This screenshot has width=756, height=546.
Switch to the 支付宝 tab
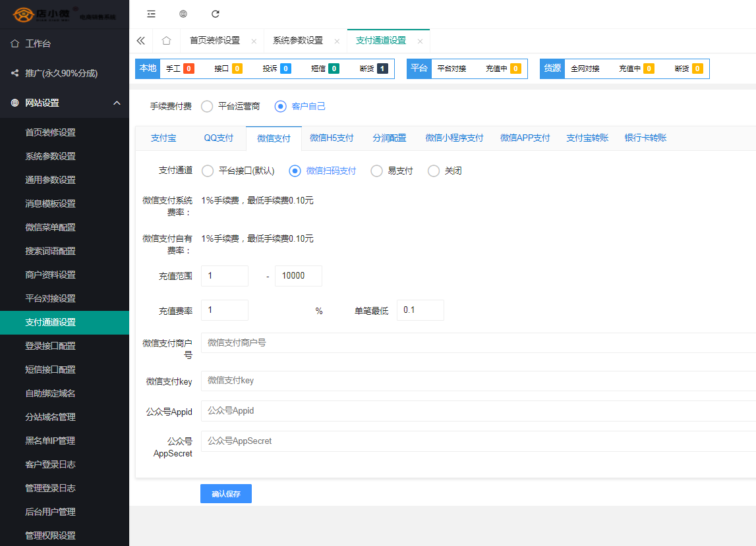(163, 138)
